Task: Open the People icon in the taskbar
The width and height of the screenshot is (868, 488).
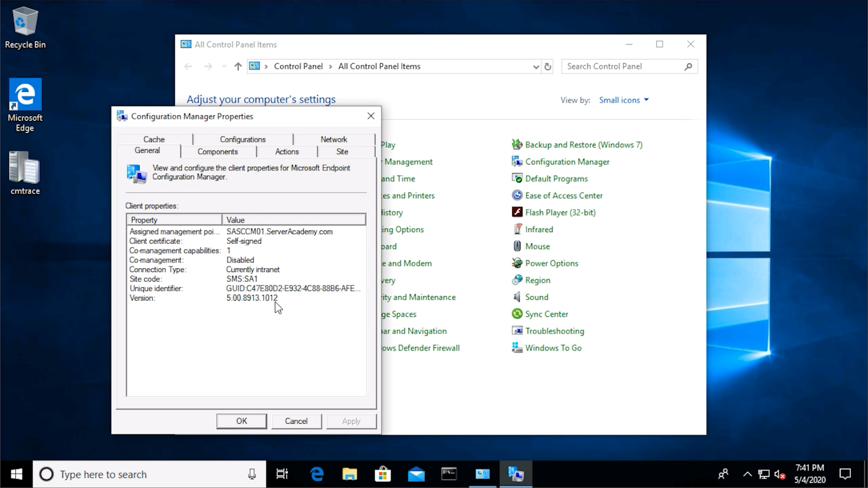Action: [x=723, y=474]
